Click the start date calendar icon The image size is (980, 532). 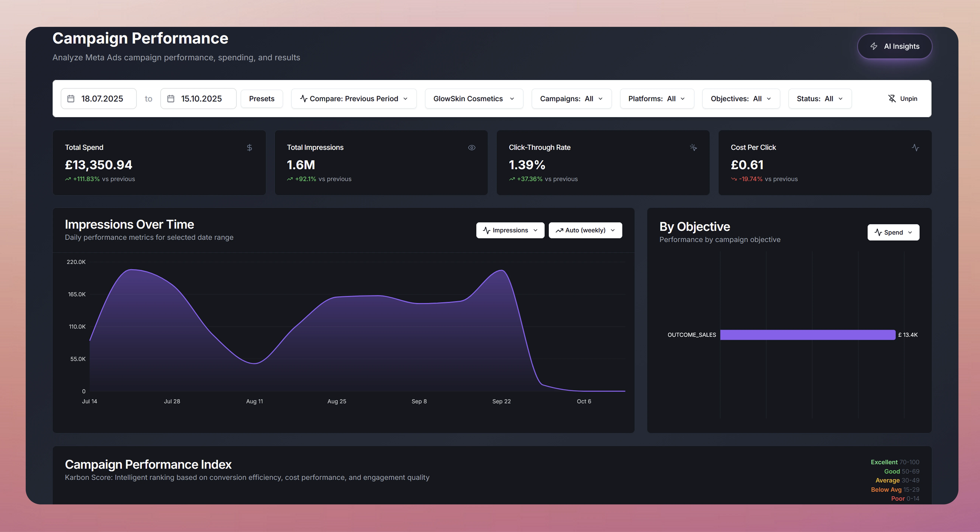click(71, 98)
